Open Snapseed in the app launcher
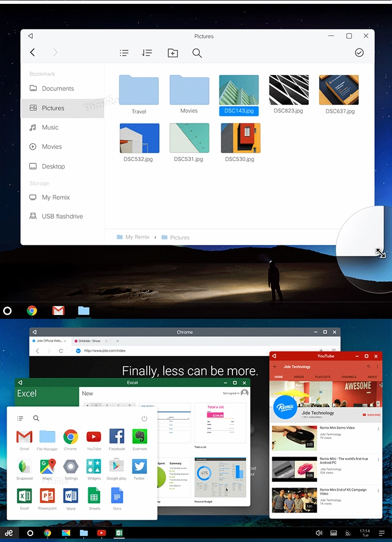The image size is (392, 542). [24, 469]
